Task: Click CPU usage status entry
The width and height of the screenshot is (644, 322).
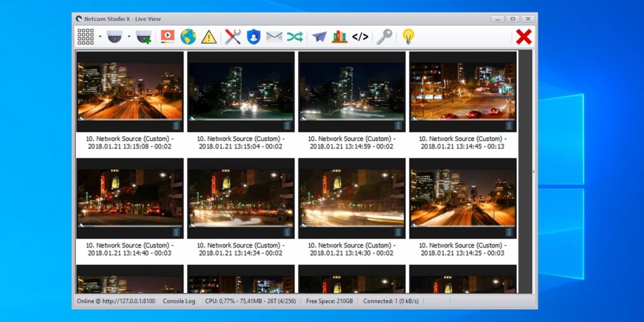Action: [x=250, y=301]
